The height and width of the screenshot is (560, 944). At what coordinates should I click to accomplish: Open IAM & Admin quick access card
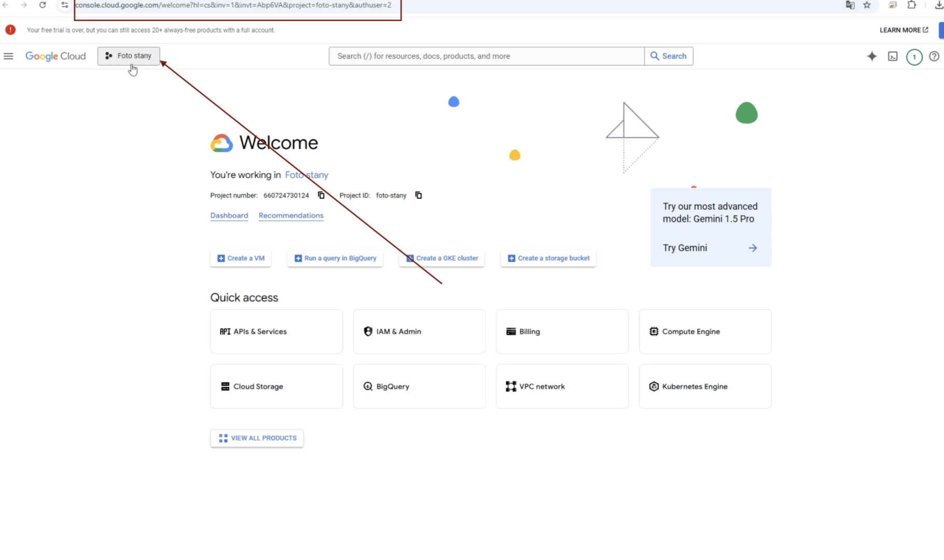(419, 331)
